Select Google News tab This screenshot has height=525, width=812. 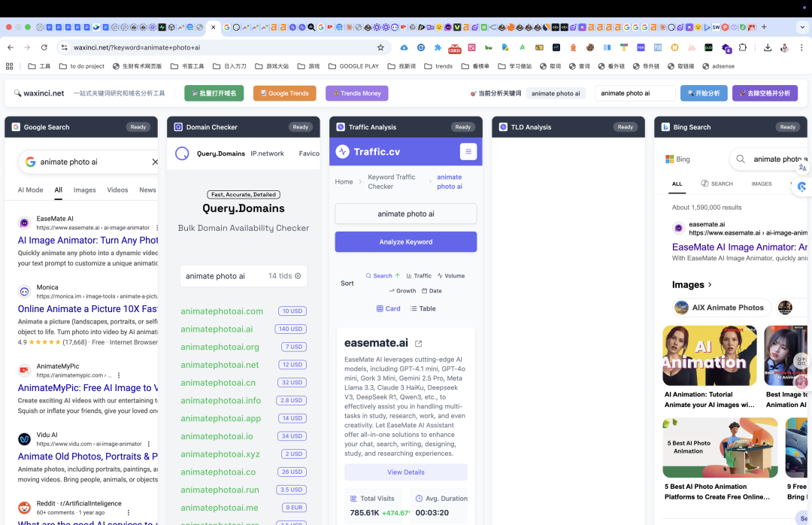tap(147, 190)
